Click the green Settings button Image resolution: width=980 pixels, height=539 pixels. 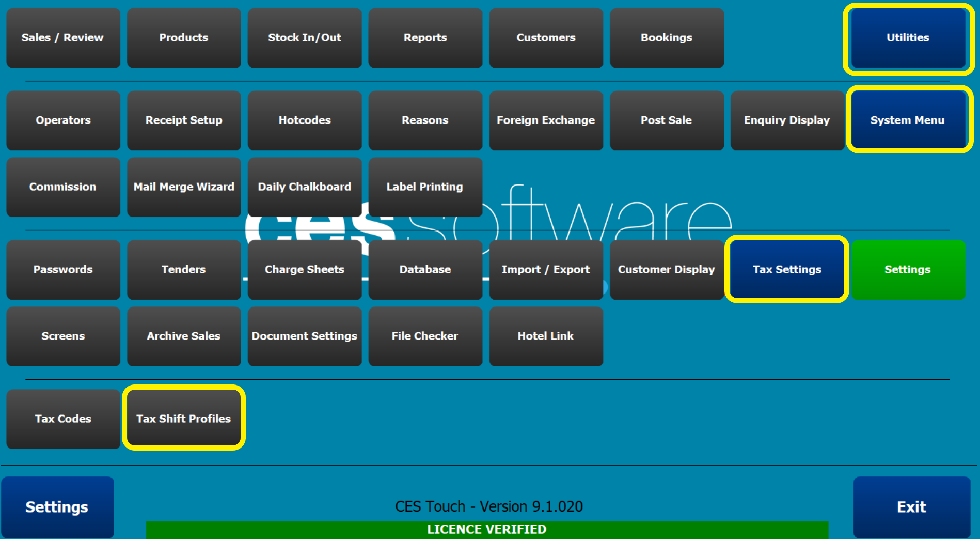point(908,269)
